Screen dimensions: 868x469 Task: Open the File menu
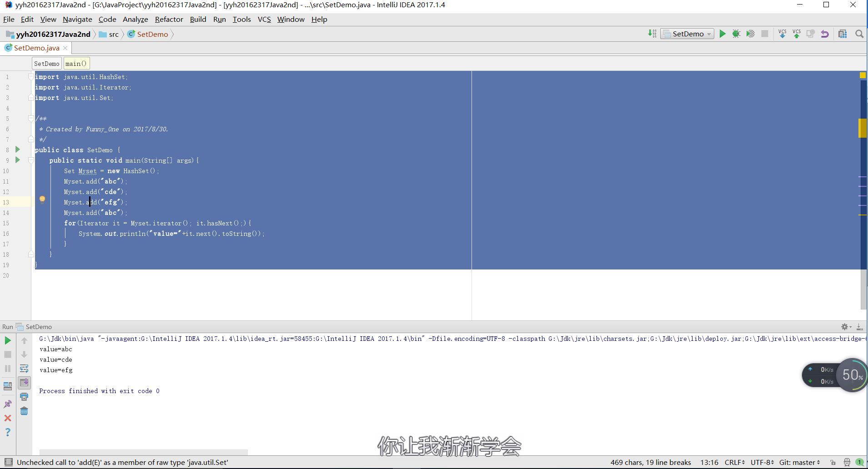point(9,19)
